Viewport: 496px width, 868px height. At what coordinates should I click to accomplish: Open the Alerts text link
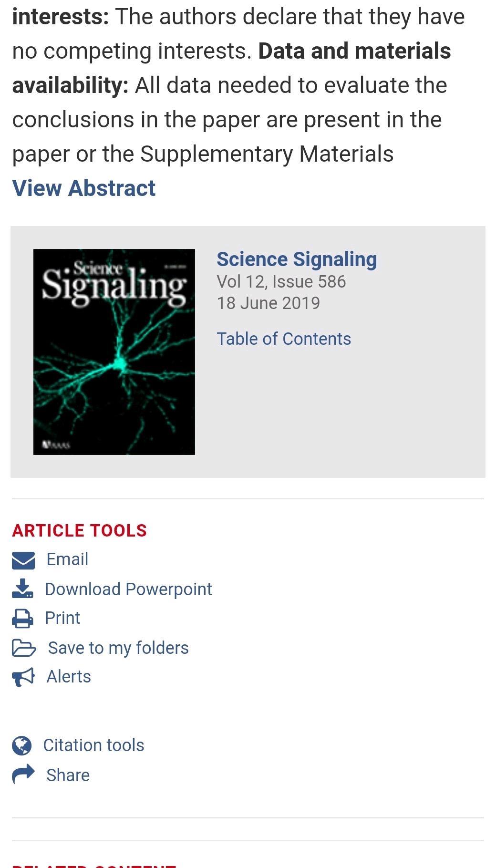tap(69, 677)
